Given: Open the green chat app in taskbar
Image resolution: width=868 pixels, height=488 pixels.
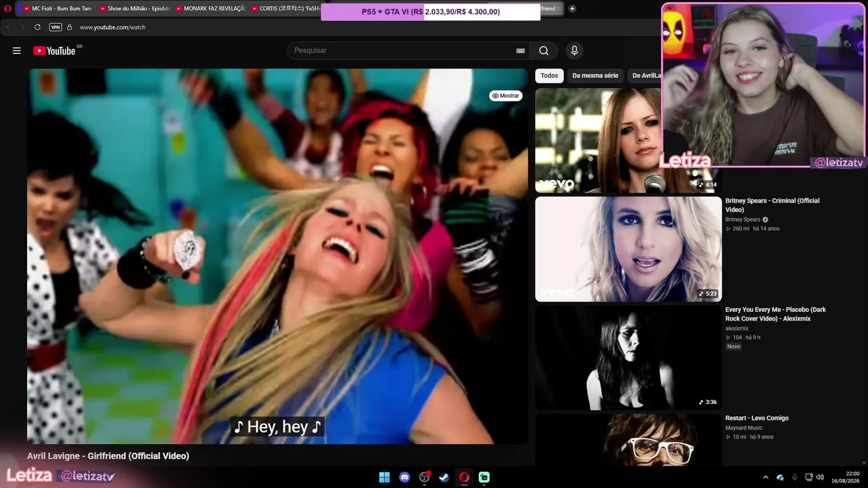Looking at the screenshot, I should click(484, 477).
